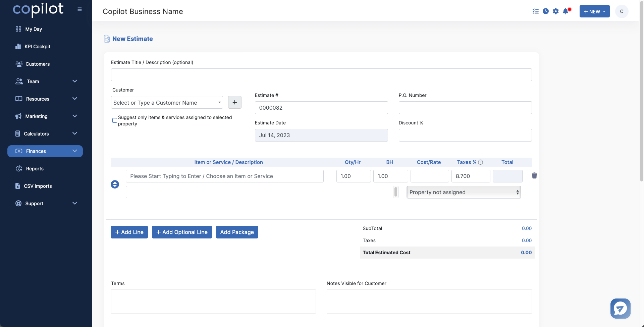Click the Add Optional Line button
Viewport: 644px width, 327px height.
182,232
